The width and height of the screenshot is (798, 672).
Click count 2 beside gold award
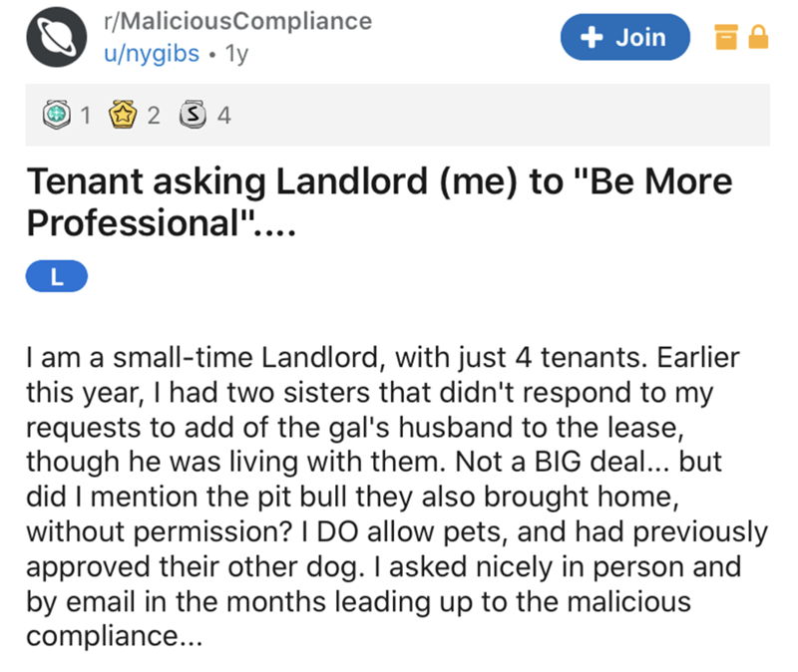[x=153, y=116]
